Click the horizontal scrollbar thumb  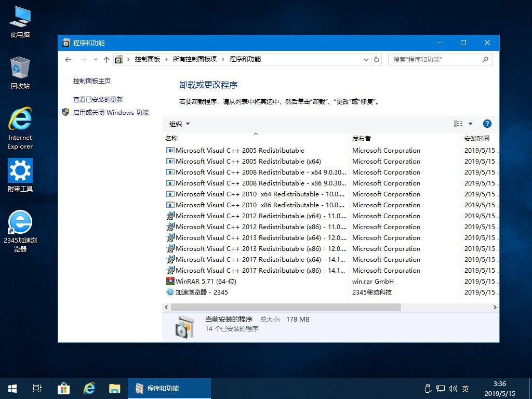[x=286, y=308]
